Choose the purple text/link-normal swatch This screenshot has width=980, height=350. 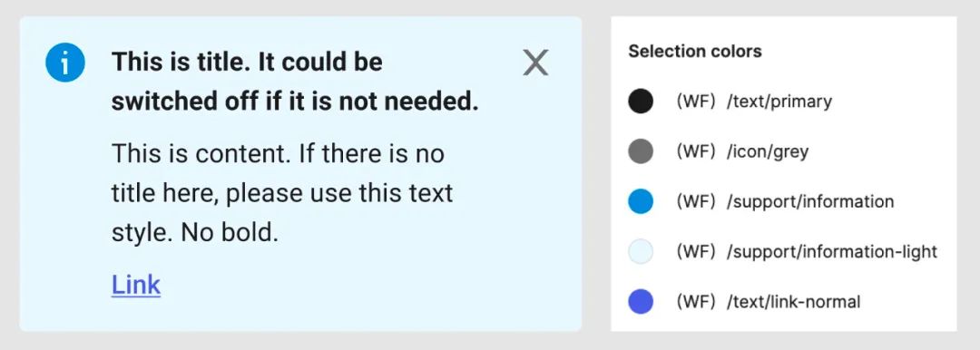click(x=641, y=302)
